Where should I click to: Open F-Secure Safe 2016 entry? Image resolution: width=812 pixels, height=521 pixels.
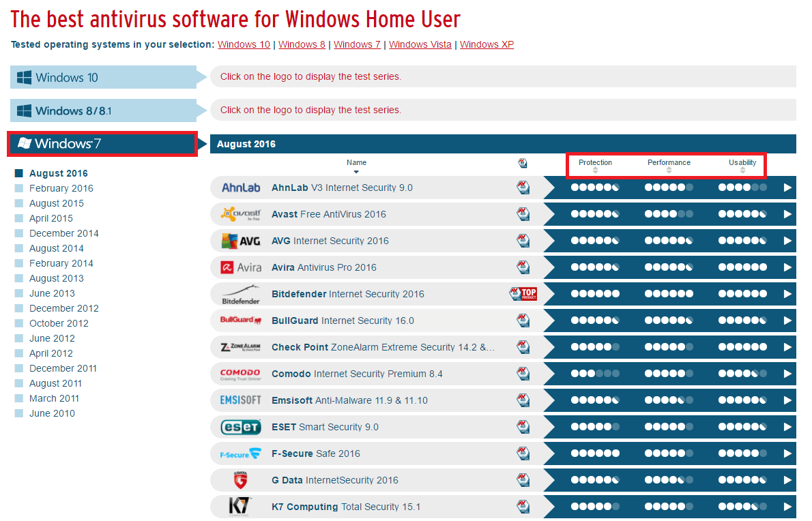316,453
